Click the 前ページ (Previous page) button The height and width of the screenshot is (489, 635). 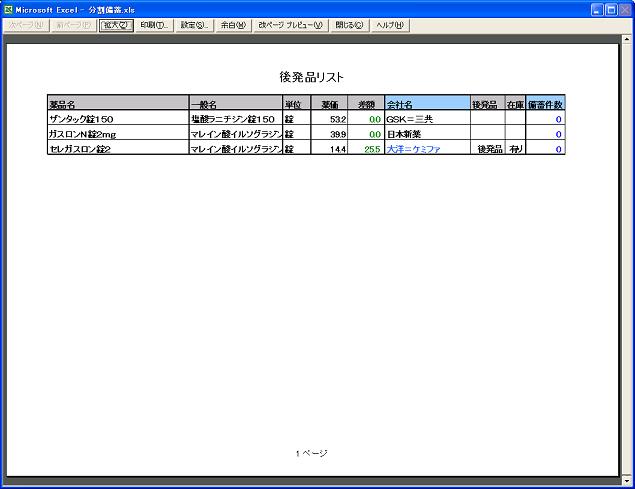coord(73,25)
